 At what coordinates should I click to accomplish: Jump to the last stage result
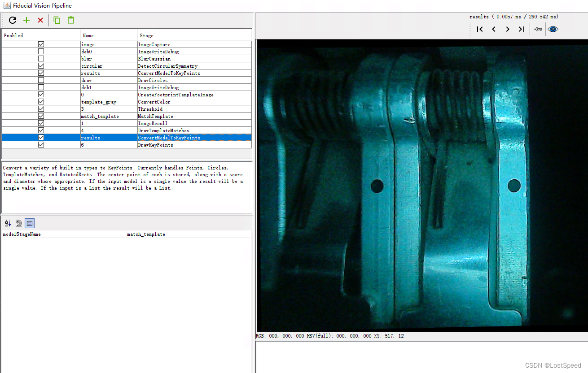[x=521, y=29]
